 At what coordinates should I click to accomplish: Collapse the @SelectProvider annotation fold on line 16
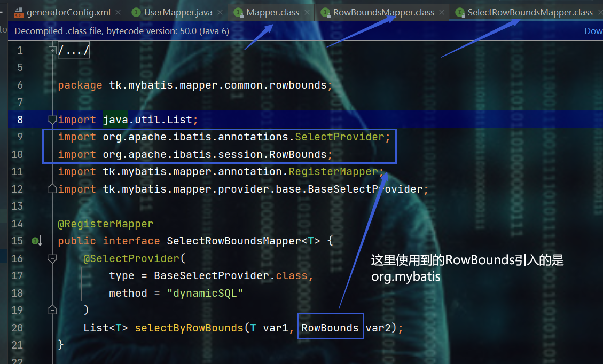[52, 259]
